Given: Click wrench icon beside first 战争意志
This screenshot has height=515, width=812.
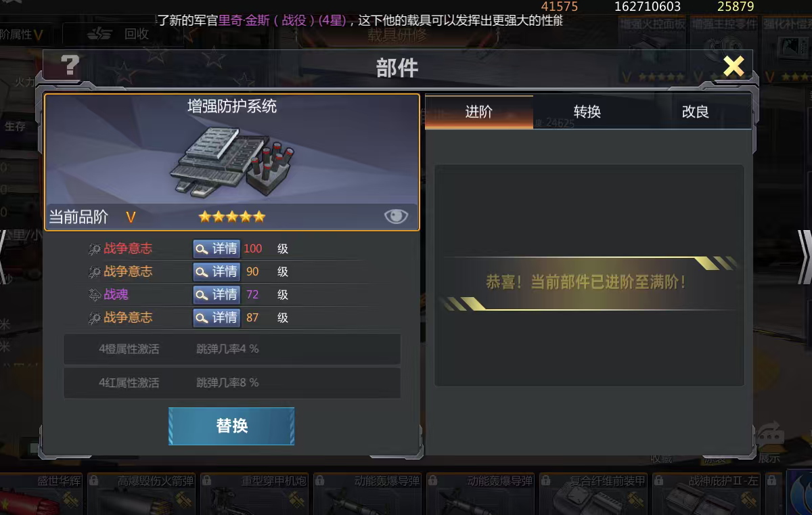Looking at the screenshot, I should point(95,249).
